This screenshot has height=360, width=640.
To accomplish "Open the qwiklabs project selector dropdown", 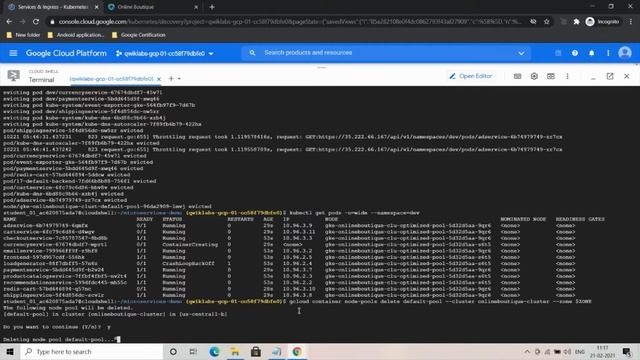I will [x=164, y=53].
